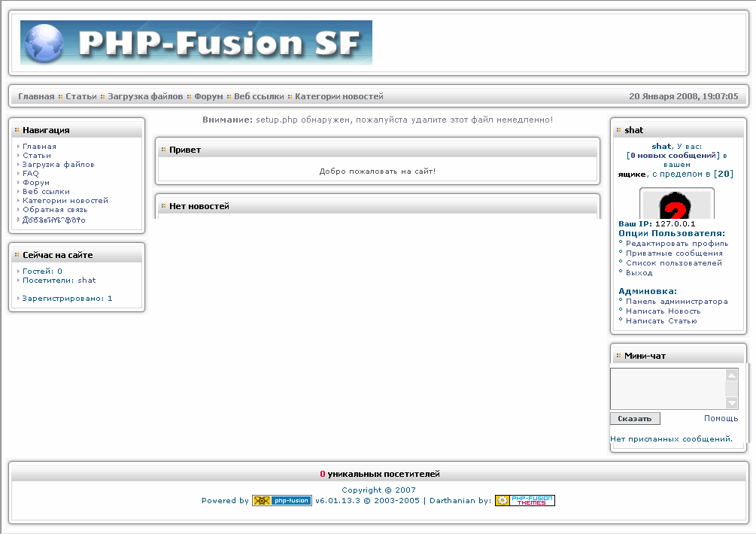The image size is (756, 534).
Task: Open the 0 новых сообщений inbox link
Action: pyautogui.click(x=673, y=156)
